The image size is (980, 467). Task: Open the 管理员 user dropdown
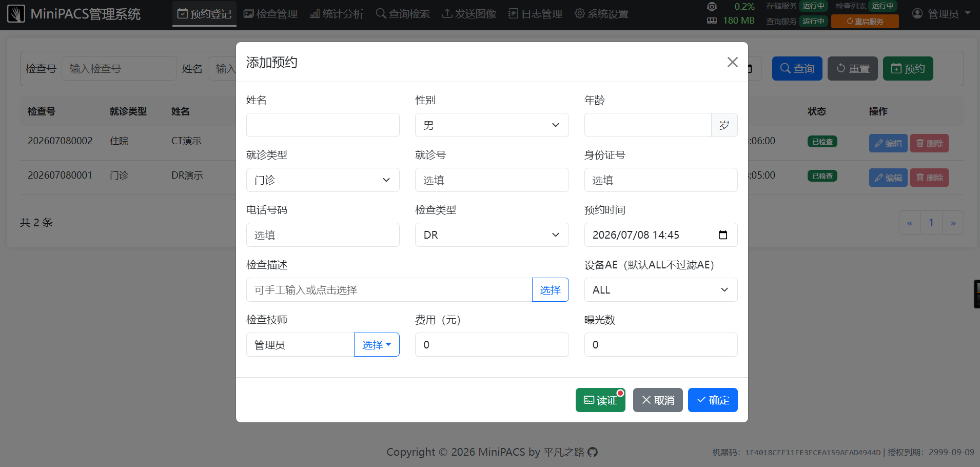click(942, 14)
